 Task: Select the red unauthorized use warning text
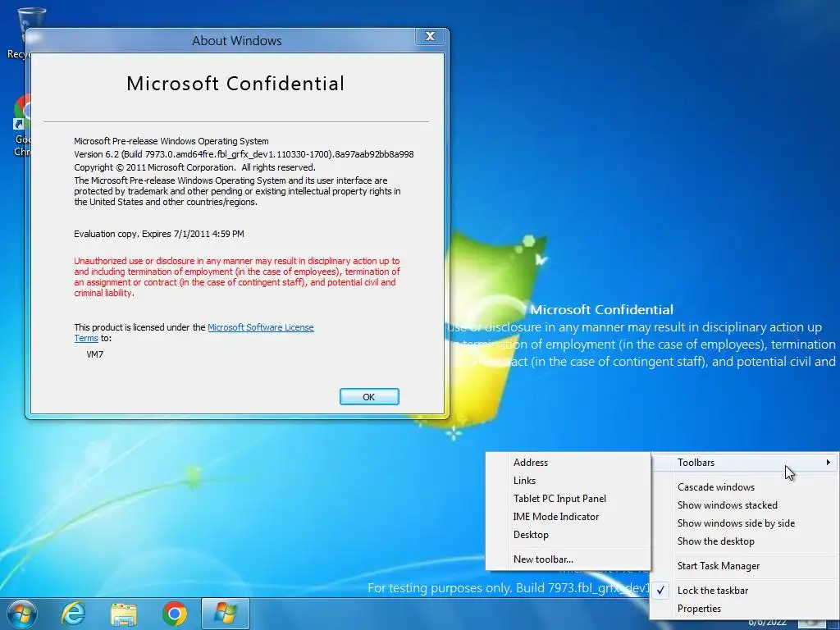click(x=237, y=277)
